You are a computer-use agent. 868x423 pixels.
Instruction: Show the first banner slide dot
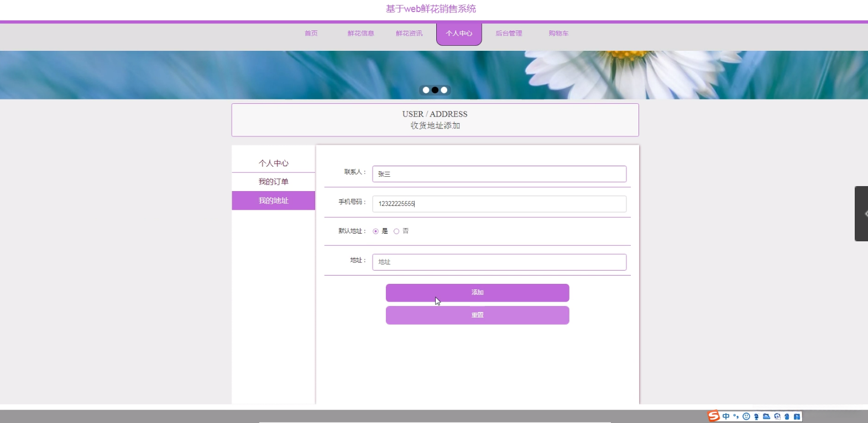[x=426, y=90]
